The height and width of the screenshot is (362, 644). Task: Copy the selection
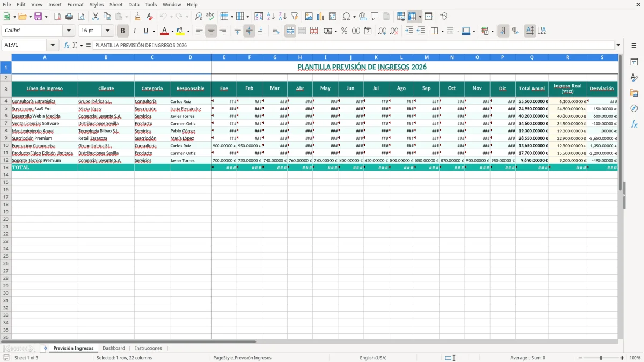pyautogui.click(x=107, y=17)
